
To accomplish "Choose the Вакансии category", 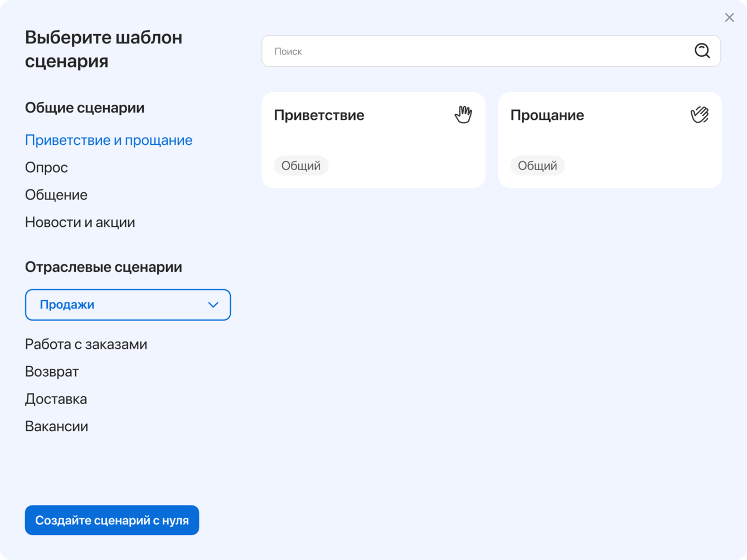I will point(56,426).
